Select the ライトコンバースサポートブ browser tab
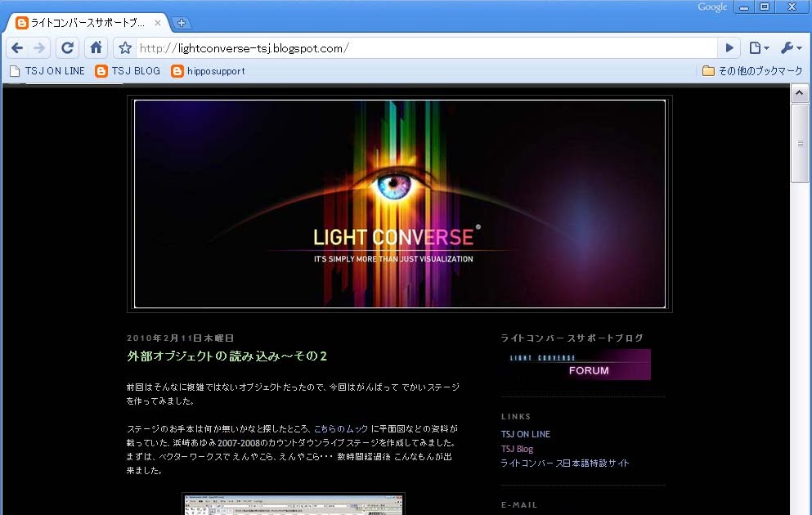The height and width of the screenshot is (515, 812). coord(88,23)
